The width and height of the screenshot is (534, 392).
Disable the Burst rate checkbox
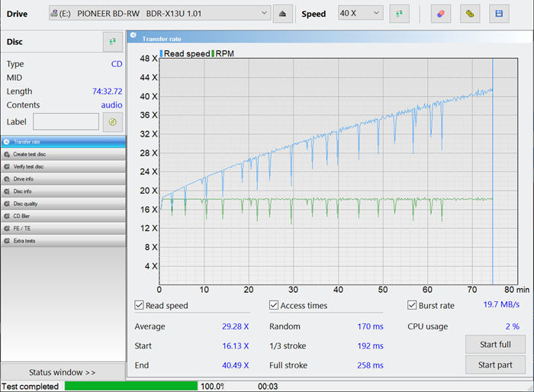click(412, 306)
